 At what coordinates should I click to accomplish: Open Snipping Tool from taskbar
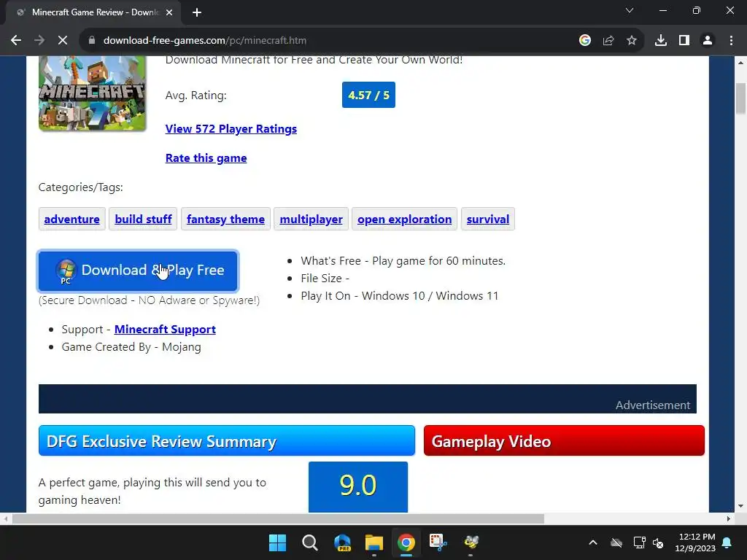point(438,542)
